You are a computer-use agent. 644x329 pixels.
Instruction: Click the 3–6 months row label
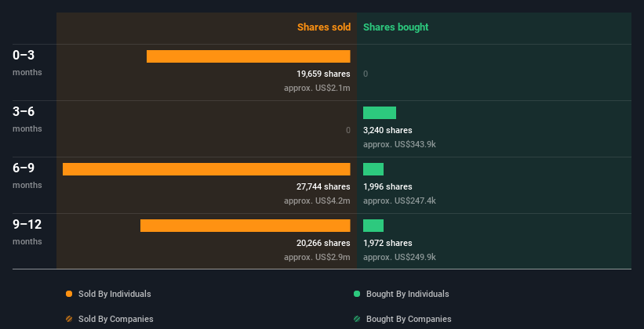27,119
